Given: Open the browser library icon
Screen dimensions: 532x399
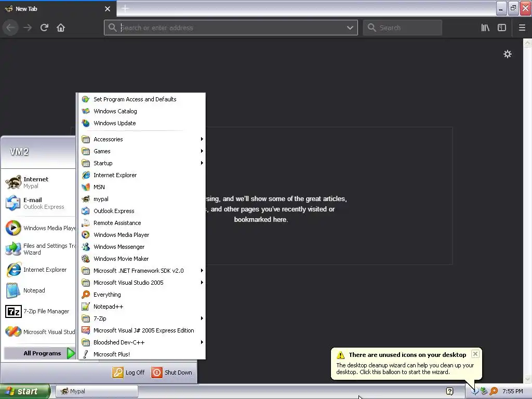Looking at the screenshot, I should click(485, 28).
